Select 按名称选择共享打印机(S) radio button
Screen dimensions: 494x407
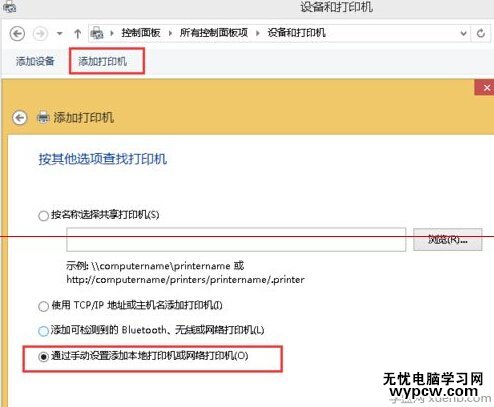pos(43,216)
